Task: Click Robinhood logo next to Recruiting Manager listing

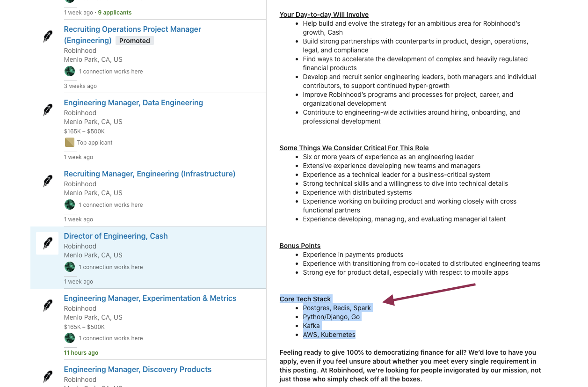Action: [48, 181]
